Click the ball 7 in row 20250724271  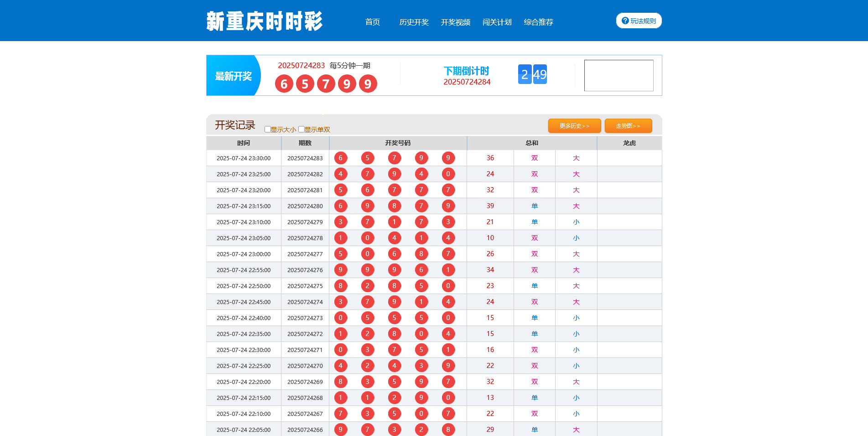pos(395,350)
